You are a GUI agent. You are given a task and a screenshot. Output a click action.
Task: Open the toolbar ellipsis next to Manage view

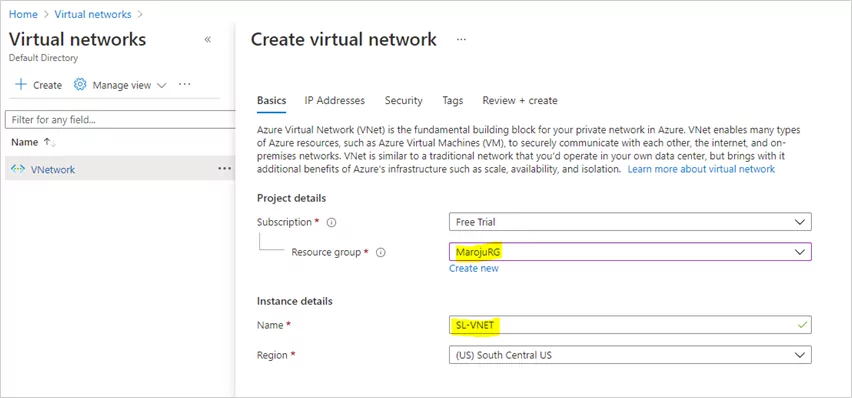pyautogui.click(x=185, y=85)
